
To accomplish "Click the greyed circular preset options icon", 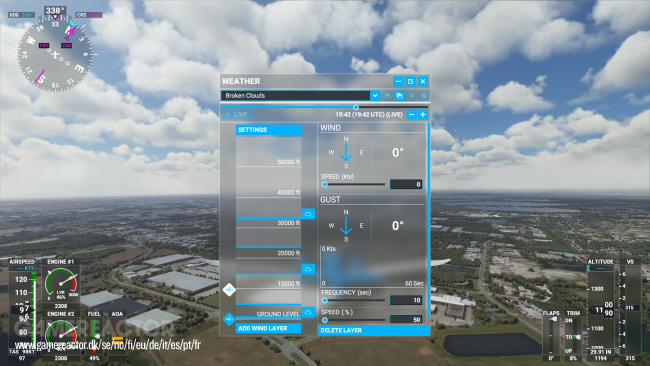I will click(412, 96).
